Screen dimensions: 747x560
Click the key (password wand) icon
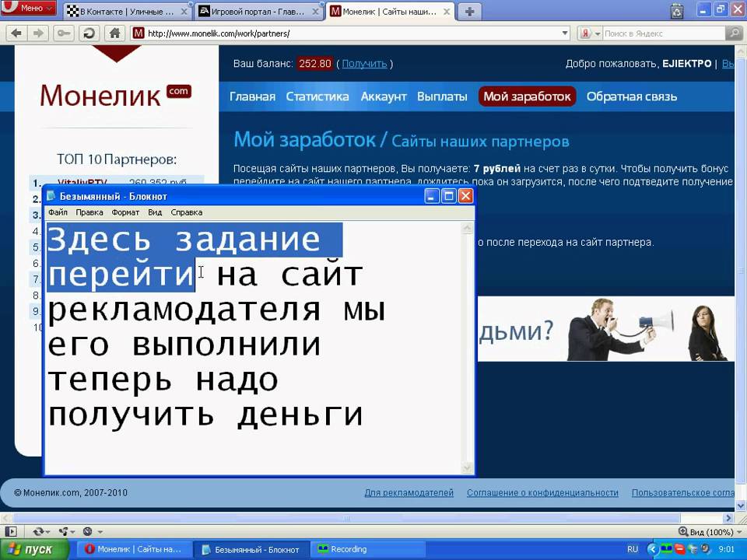63,33
